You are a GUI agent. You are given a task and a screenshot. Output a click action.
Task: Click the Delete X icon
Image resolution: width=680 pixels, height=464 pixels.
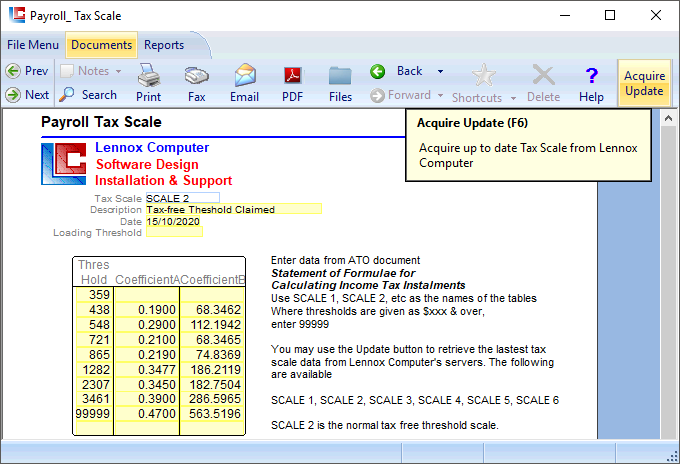[543, 83]
